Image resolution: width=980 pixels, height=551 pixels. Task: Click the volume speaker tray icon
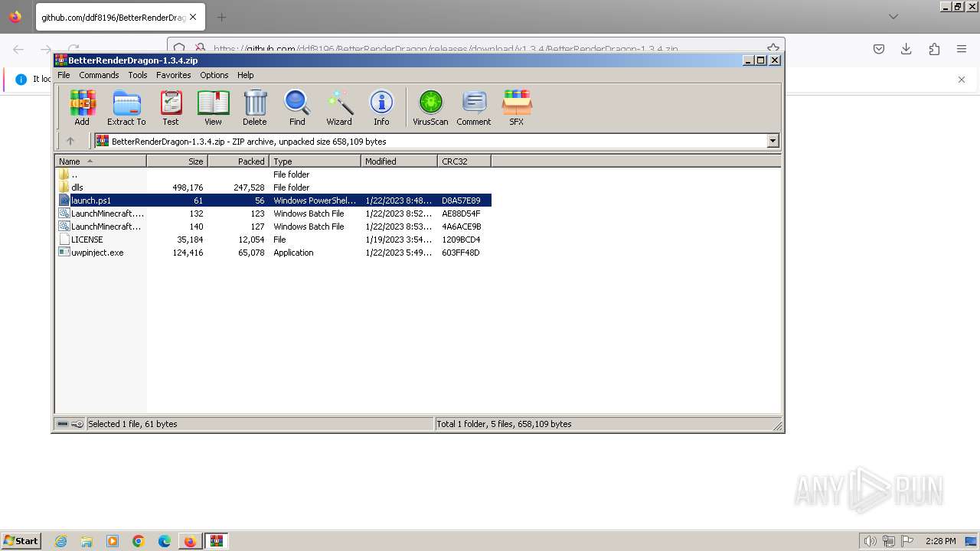click(871, 541)
